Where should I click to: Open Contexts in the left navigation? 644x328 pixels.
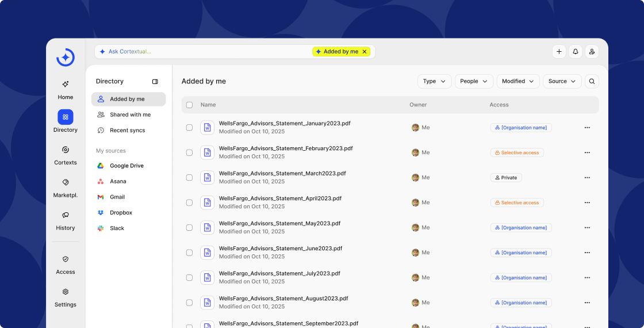click(x=66, y=155)
